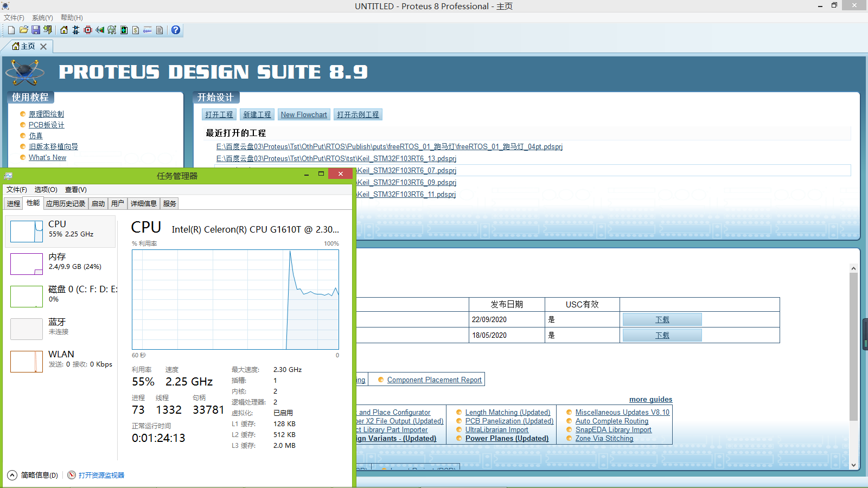868x488 pixels.
Task: Switch to the 启动 tab in Task Manager
Action: (98, 204)
